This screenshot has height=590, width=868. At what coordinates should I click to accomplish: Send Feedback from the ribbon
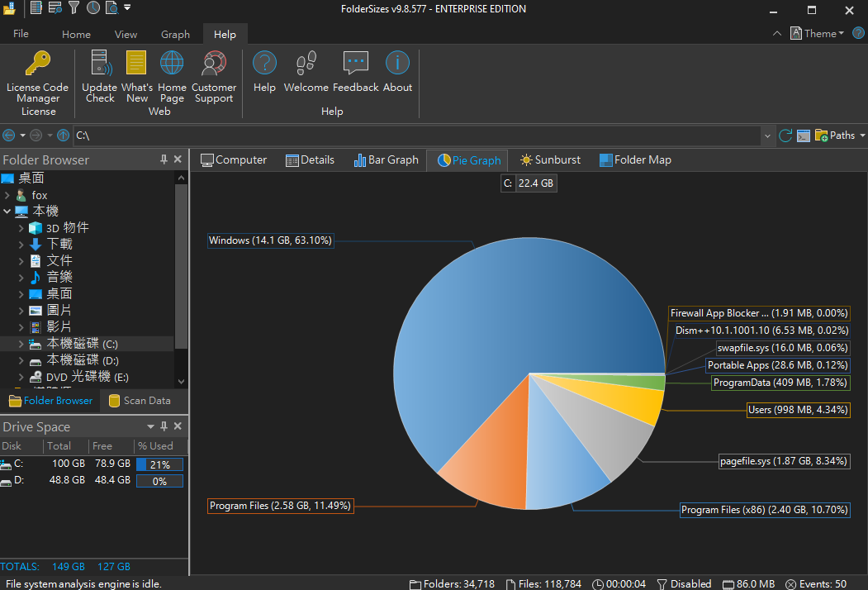355,72
